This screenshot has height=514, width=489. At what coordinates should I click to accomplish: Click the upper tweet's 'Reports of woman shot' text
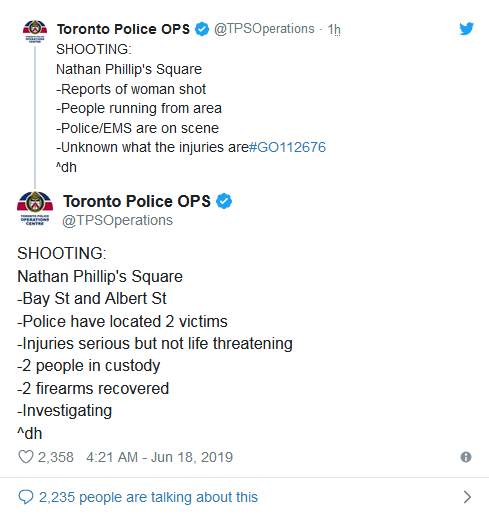coord(131,89)
